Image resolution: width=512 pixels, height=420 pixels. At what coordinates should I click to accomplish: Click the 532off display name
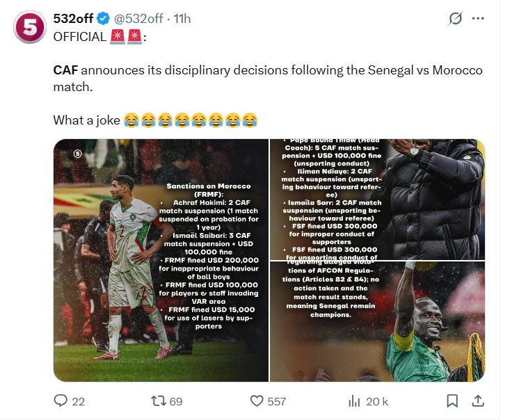tap(75, 19)
